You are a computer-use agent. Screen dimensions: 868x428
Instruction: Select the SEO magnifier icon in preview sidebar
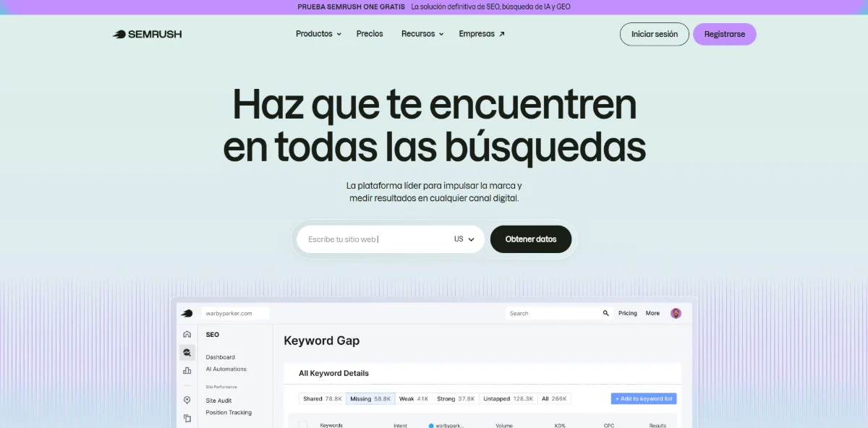[187, 352]
